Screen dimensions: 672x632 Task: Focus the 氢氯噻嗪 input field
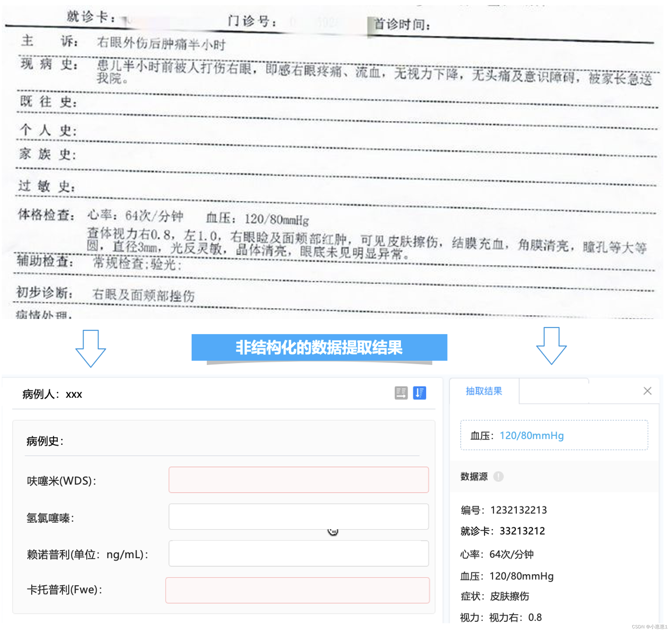click(298, 516)
